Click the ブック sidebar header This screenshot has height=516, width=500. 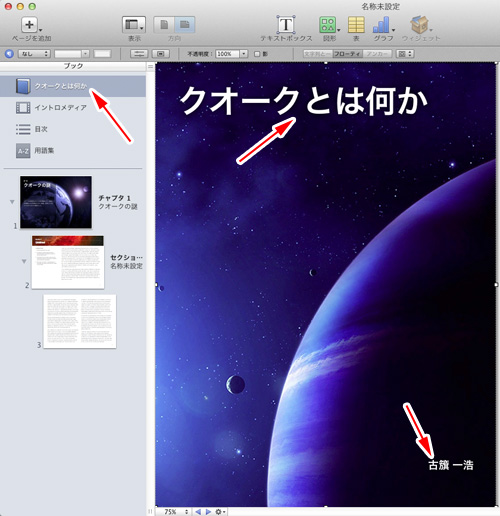[x=73, y=66]
